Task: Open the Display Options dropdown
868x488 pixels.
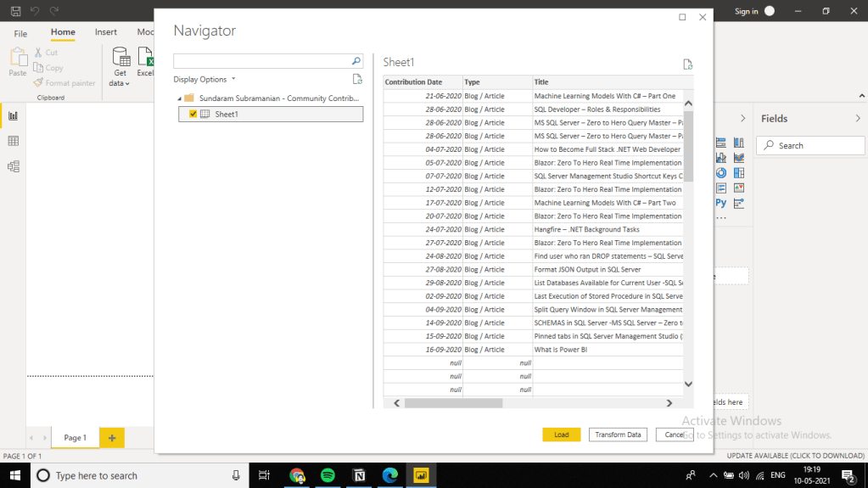Action: click(204, 79)
